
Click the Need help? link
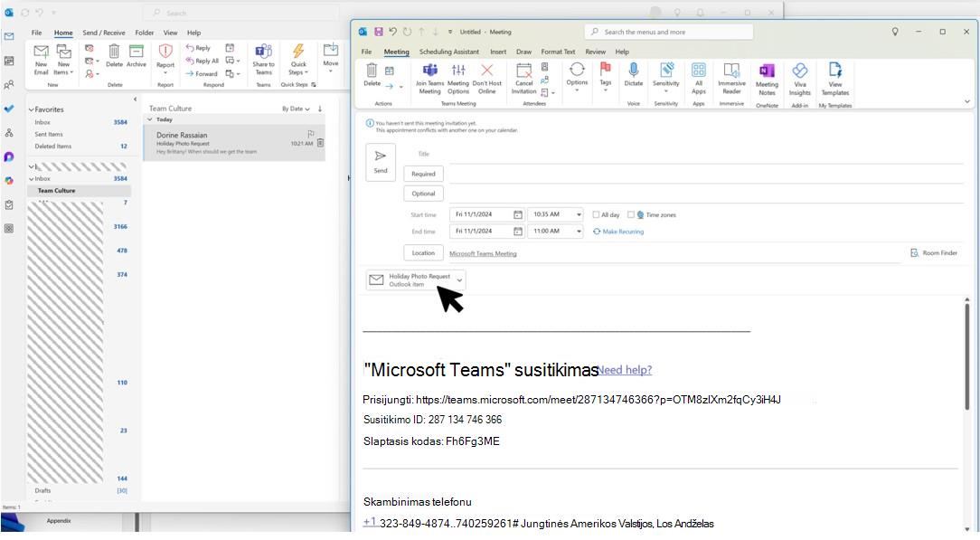coord(625,370)
